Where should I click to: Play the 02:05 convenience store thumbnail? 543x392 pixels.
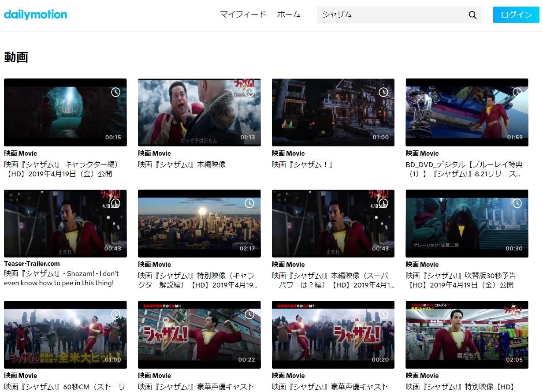tap(467, 335)
